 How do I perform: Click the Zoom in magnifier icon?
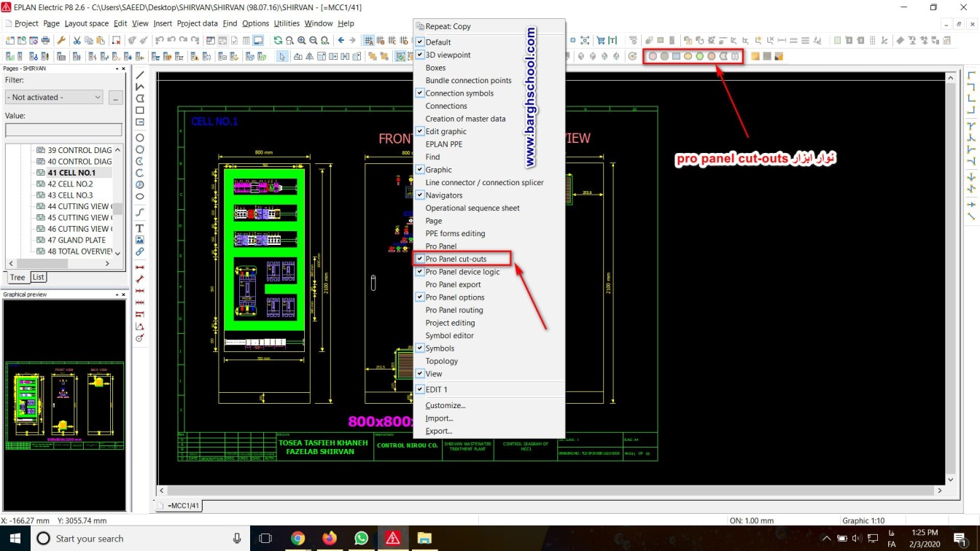(301, 41)
